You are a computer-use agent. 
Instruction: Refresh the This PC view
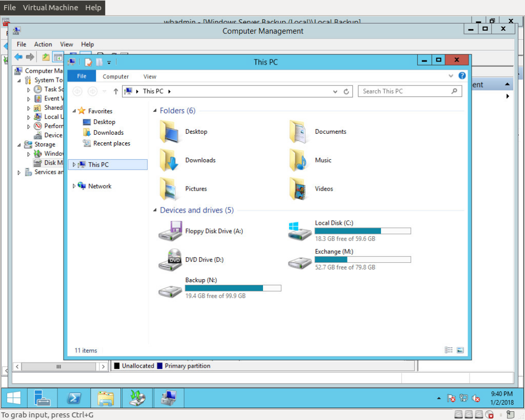(346, 91)
